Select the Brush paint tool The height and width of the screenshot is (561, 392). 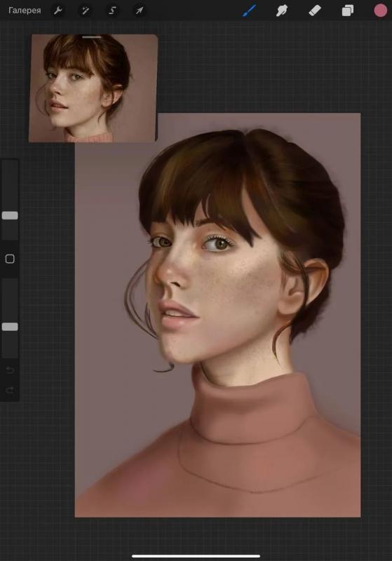[x=249, y=11]
